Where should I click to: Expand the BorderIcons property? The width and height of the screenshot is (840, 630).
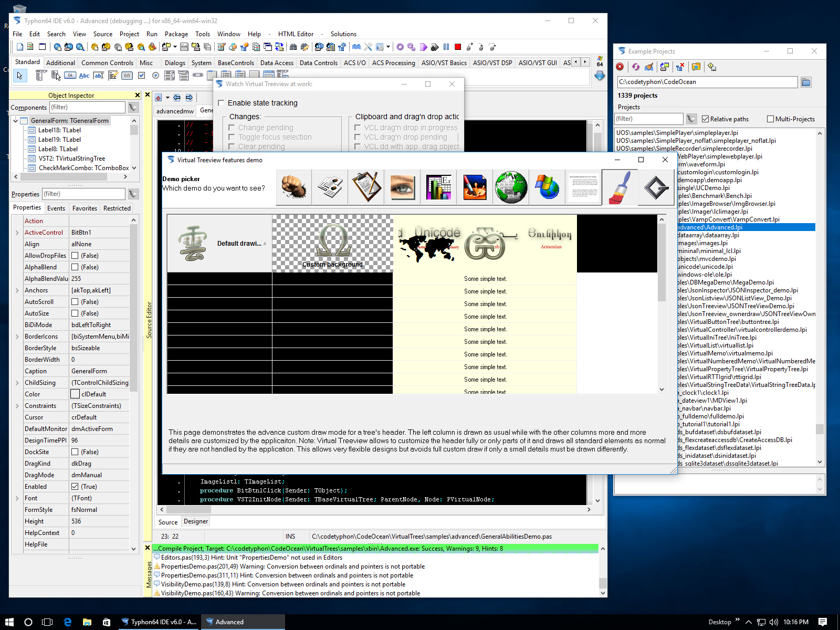[17, 337]
